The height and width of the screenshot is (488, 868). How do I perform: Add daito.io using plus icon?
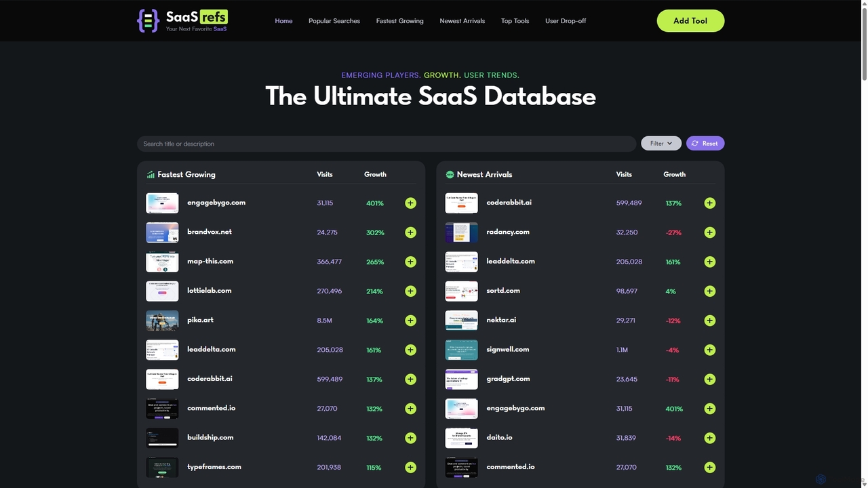[709, 438]
